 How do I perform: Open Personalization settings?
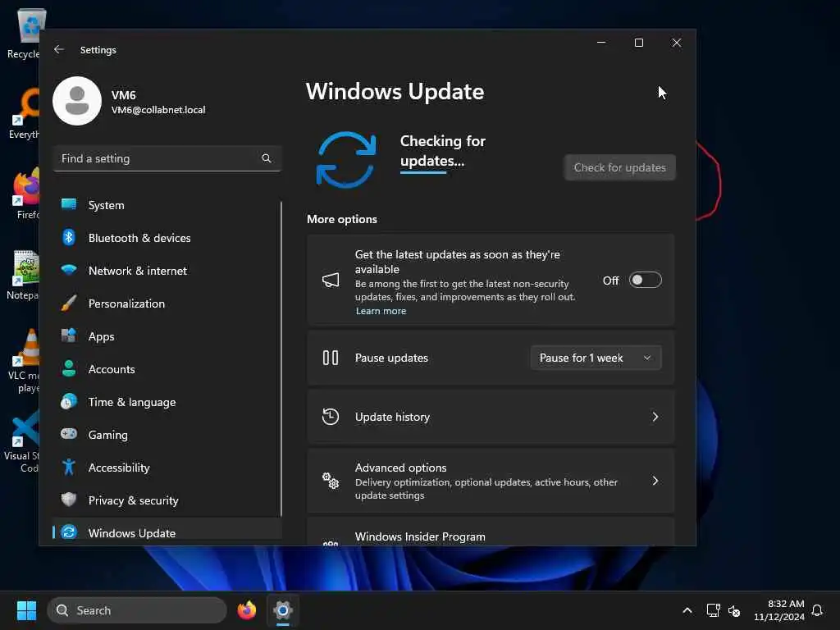167,304
